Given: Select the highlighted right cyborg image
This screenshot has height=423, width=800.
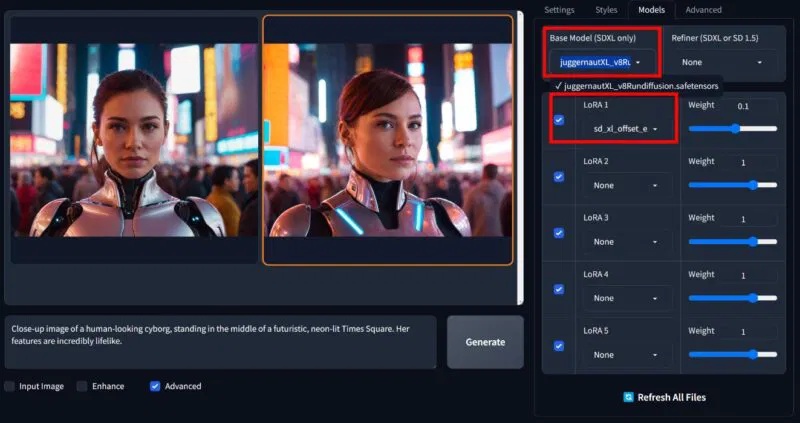Looking at the screenshot, I should click(x=388, y=140).
